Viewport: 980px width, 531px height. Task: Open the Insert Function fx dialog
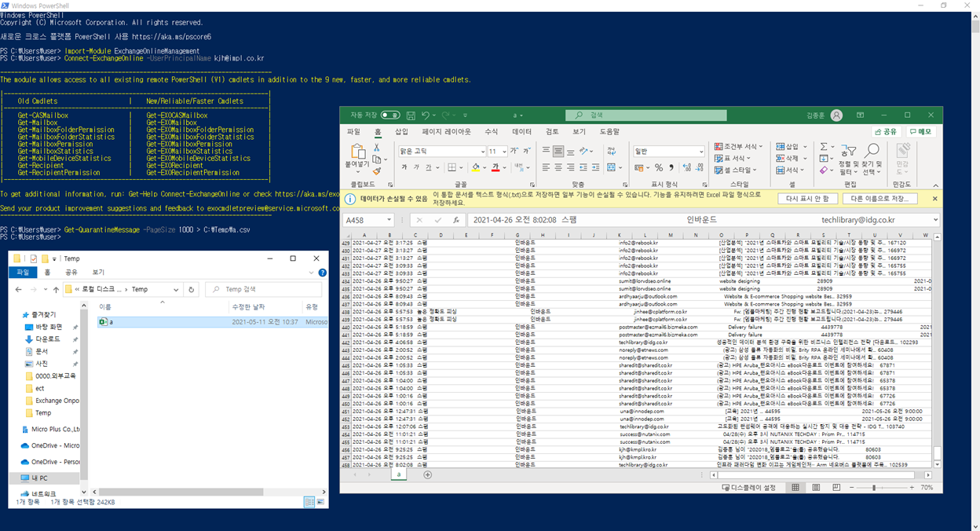[x=455, y=221]
